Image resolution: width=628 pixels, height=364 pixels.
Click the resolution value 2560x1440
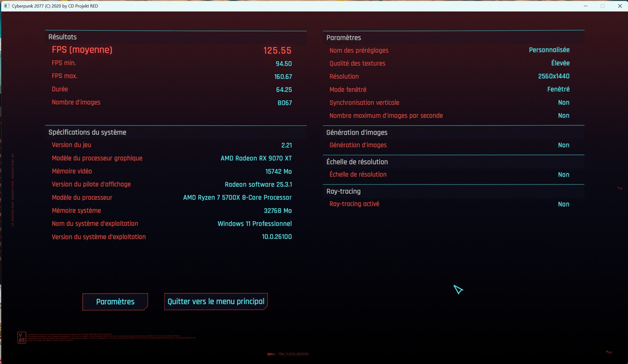[x=554, y=76]
